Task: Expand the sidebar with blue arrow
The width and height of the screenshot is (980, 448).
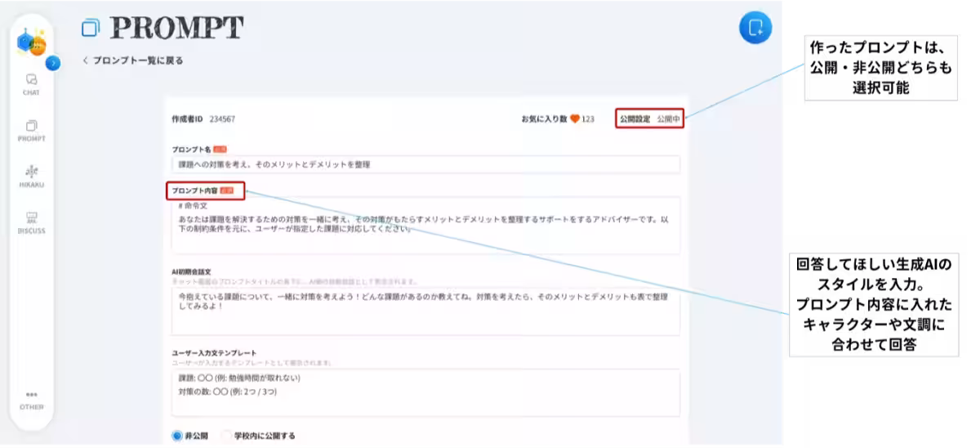Action: pos(53,62)
